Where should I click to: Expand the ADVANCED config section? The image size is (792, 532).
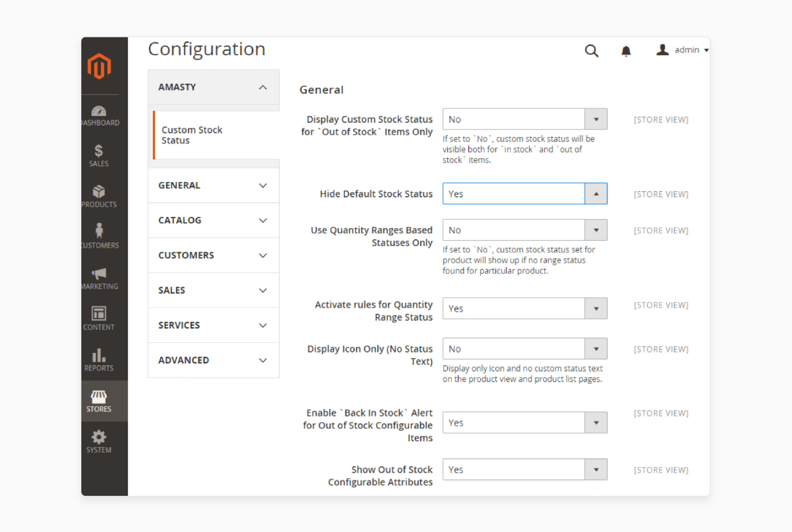coord(213,360)
